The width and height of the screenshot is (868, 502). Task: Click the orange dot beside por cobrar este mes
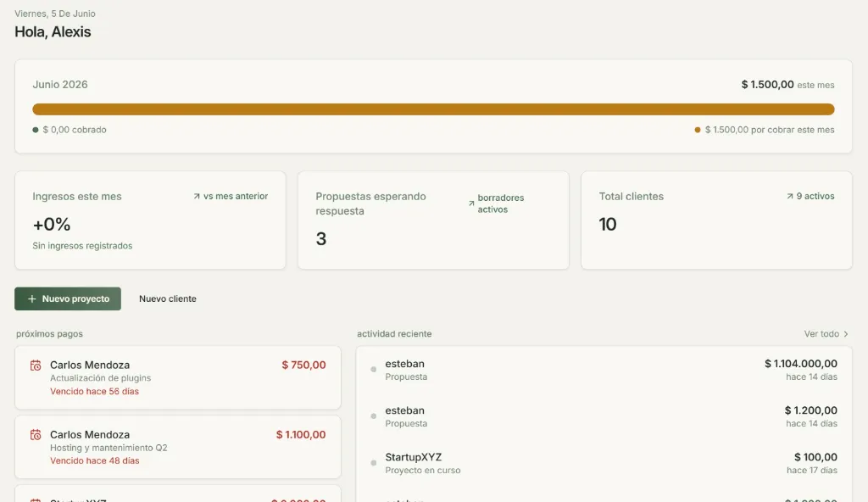(x=698, y=130)
